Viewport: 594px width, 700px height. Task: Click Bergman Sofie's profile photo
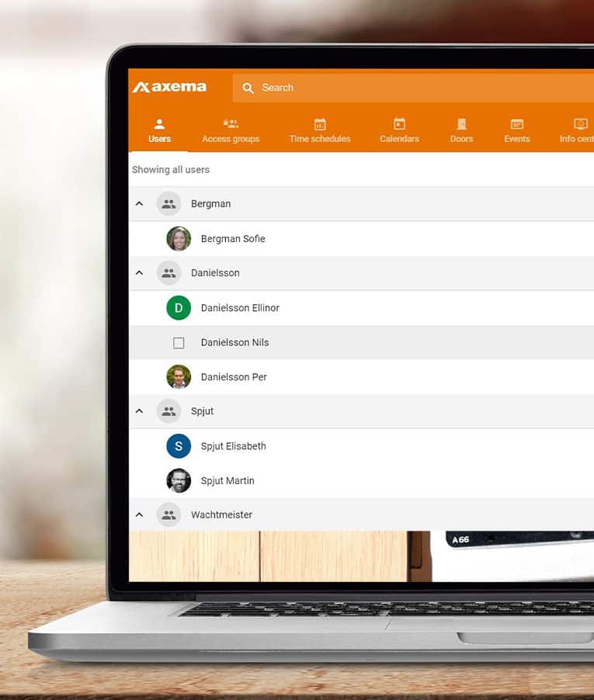pos(179,238)
